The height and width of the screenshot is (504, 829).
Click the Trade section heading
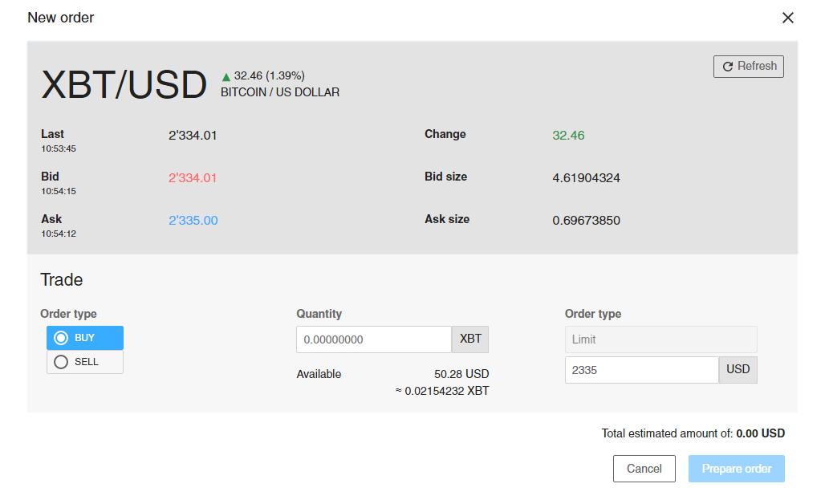coord(62,280)
